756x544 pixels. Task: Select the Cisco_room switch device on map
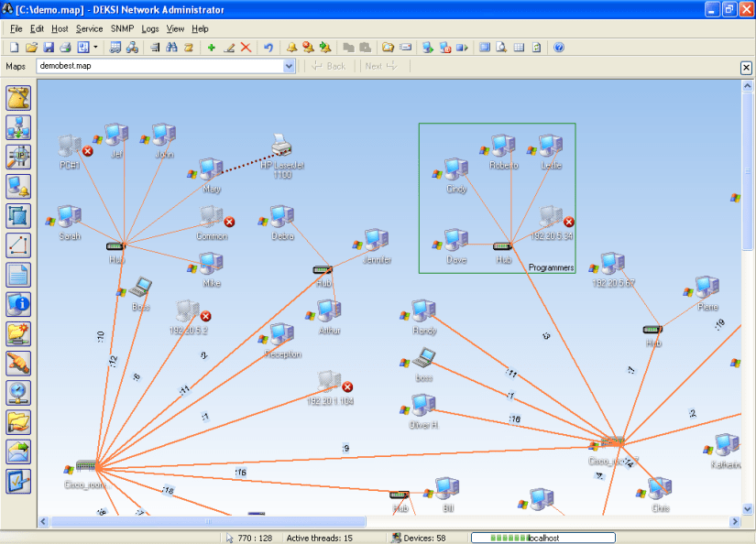pos(86,466)
